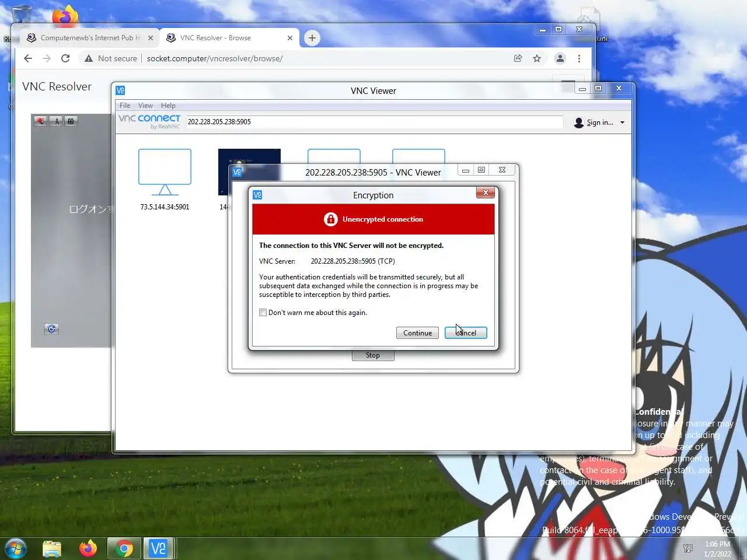This screenshot has height=560, width=747.
Task: Reload the page in Chrome
Action: [x=65, y=58]
